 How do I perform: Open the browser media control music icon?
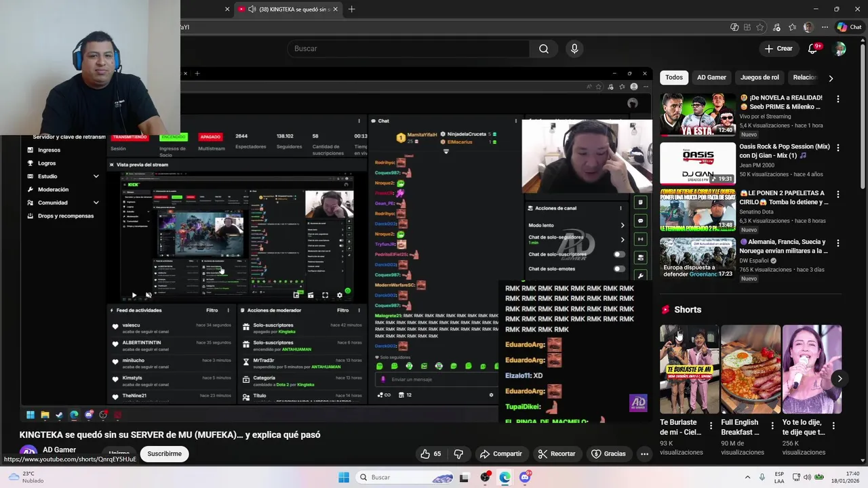[x=776, y=27]
